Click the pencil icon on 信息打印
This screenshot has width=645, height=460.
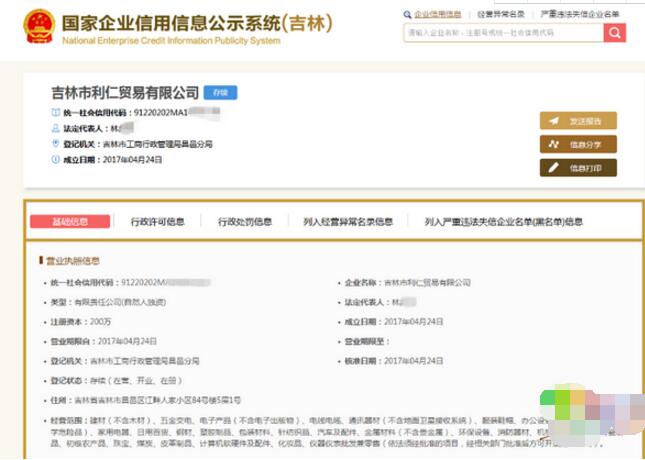point(554,168)
